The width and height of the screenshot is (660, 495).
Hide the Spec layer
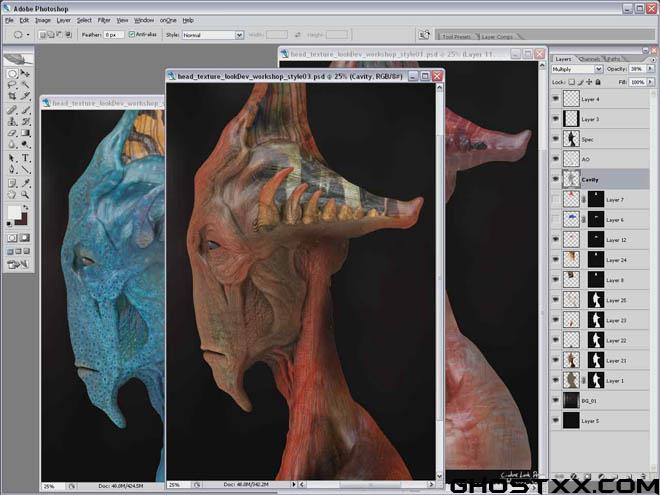[556, 139]
